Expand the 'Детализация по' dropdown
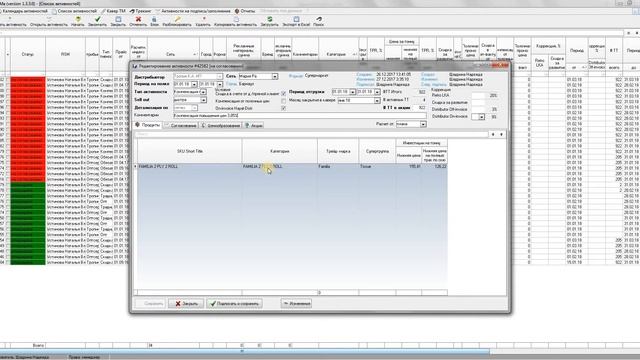 point(195,107)
